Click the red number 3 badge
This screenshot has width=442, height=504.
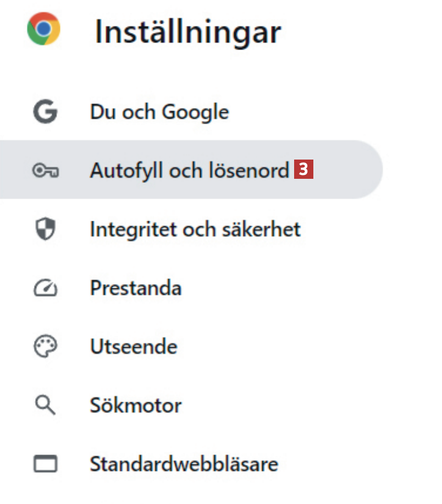coord(303,170)
